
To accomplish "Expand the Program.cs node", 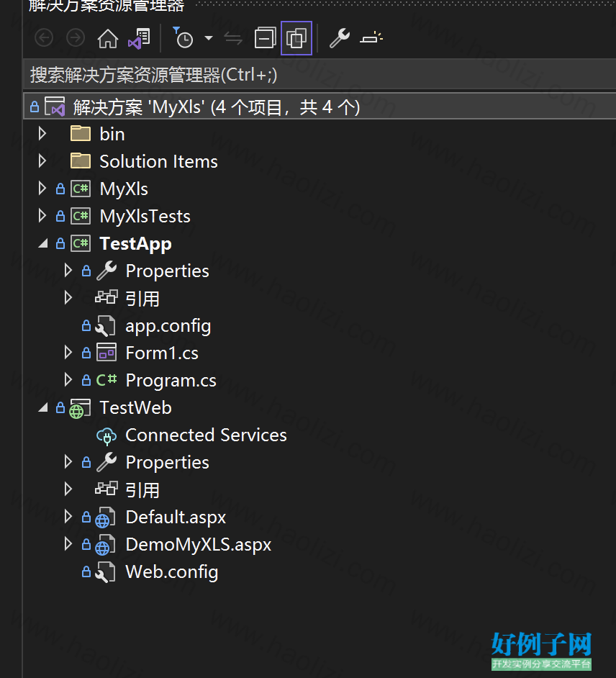I will pos(68,379).
